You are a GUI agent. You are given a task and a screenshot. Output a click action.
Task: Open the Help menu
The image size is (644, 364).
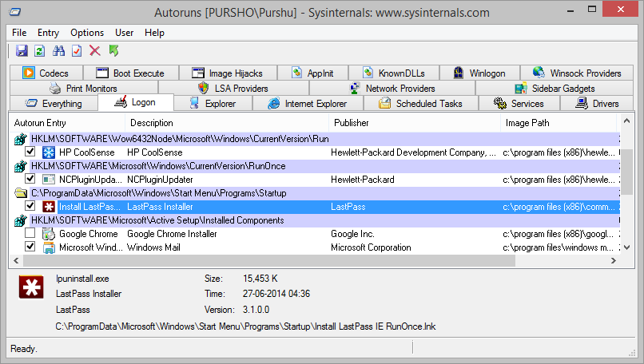point(154,33)
